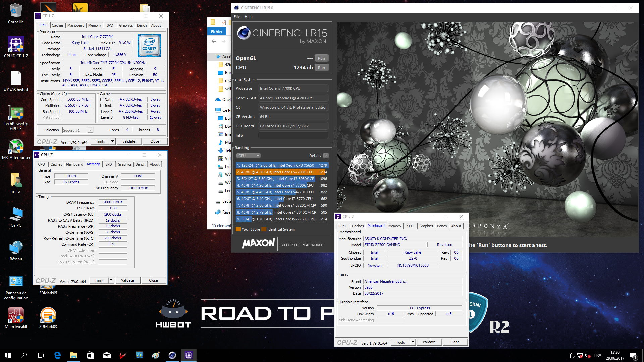Launch the CPUID CPU-Z desktop shortcut
The image size is (644, 362).
click(16, 47)
